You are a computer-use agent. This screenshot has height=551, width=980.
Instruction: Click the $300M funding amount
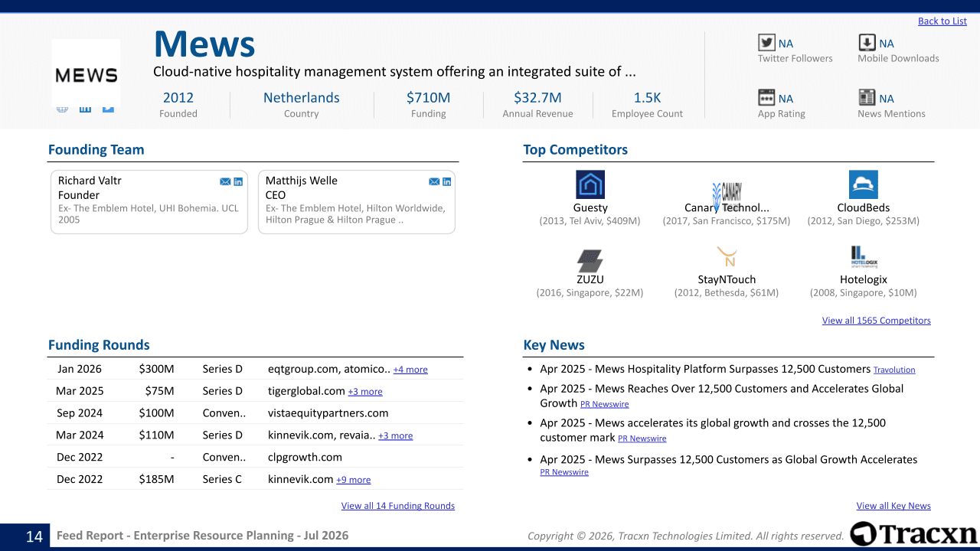(157, 369)
